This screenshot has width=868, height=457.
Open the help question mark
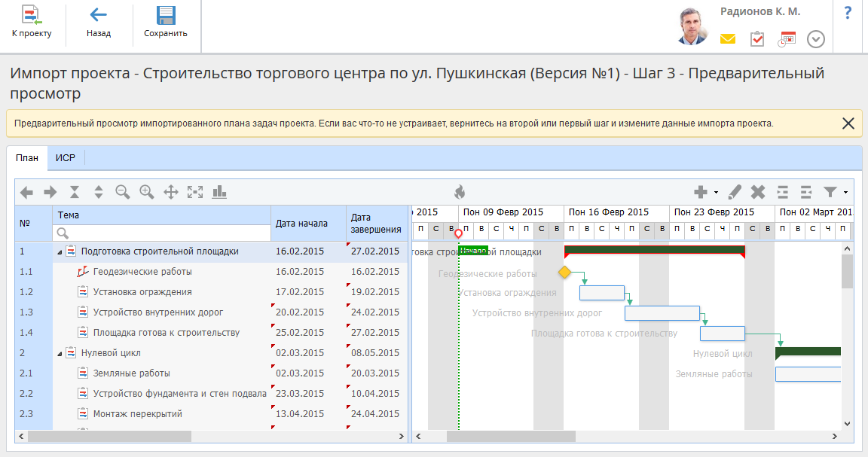[848, 13]
